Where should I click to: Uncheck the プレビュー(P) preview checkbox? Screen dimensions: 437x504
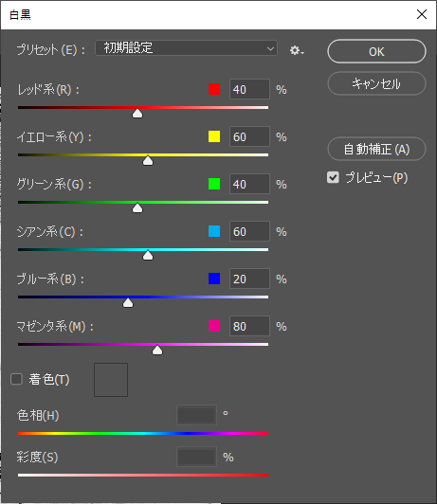(x=333, y=177)
